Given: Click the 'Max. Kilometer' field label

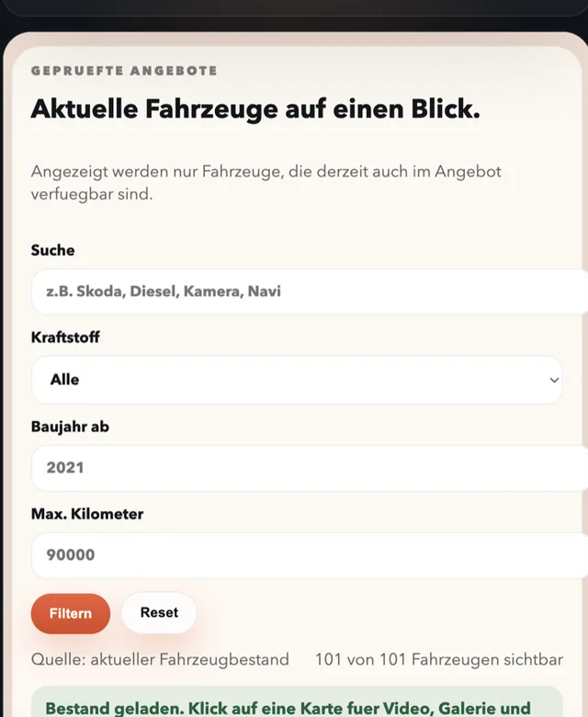Looking at the screenshot, I should coord(87,514).
